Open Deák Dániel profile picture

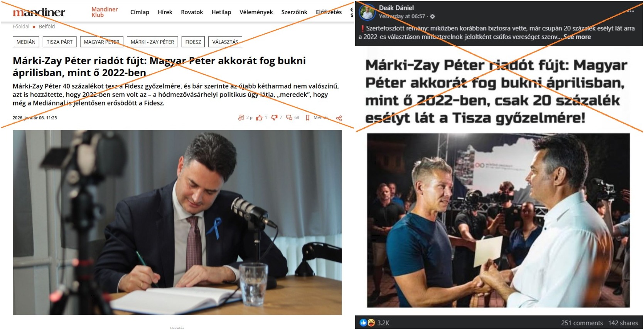coord(367,12)
